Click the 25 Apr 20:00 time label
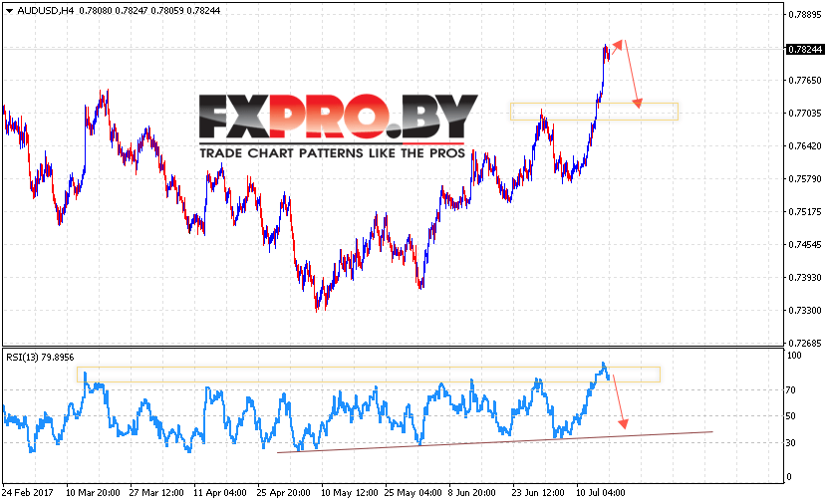Image resolution: width=826 pixels, height=504 pixels. tap(283, 493)
